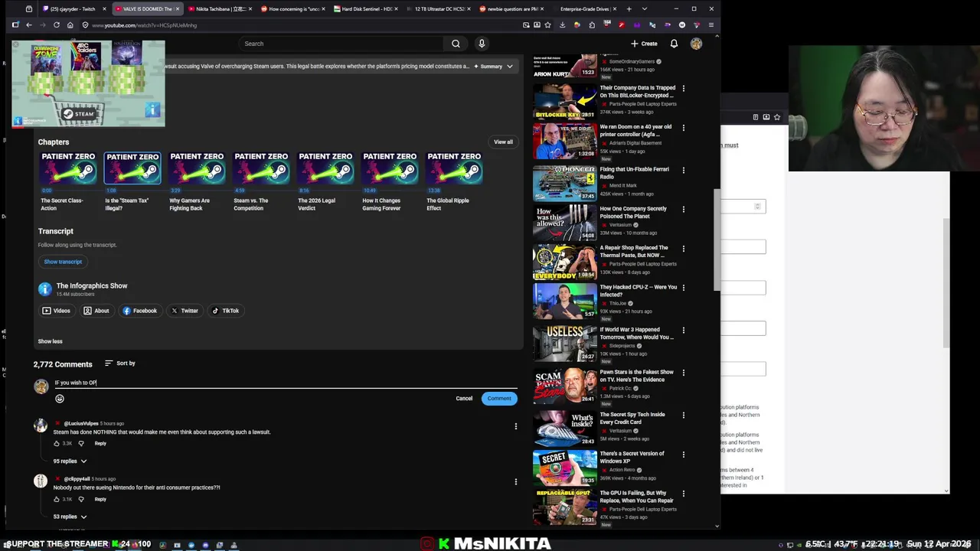980x551 pixels.
Task: Click the browser menu hamburger icon
Action: tap(711, 25)
